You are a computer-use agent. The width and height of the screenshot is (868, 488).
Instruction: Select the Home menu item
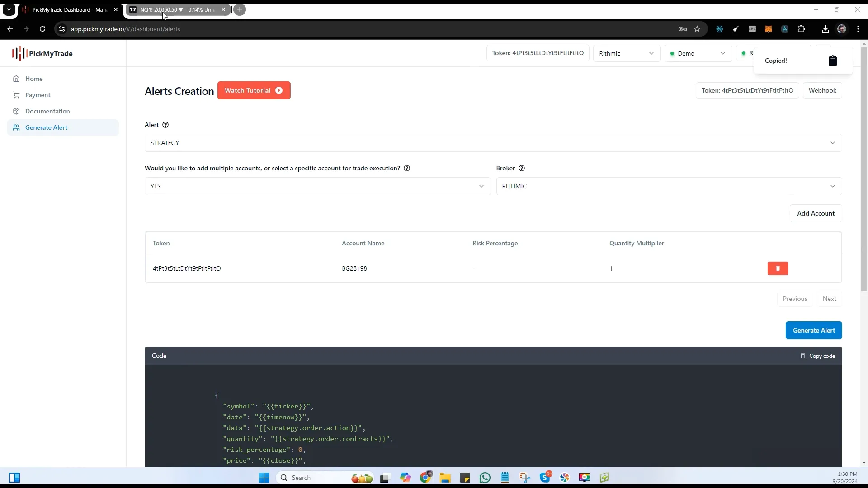pyautogui.click(x=34, y=78)
